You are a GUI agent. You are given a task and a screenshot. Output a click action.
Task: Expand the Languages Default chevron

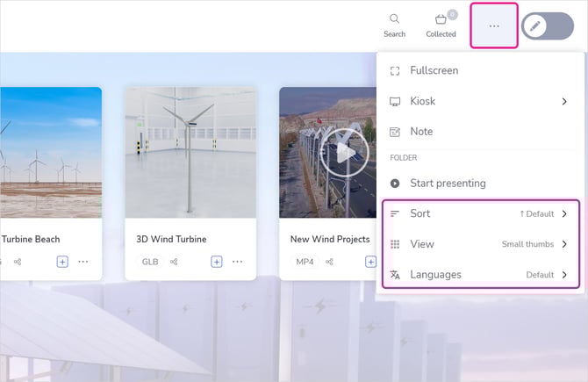[564, 275]
